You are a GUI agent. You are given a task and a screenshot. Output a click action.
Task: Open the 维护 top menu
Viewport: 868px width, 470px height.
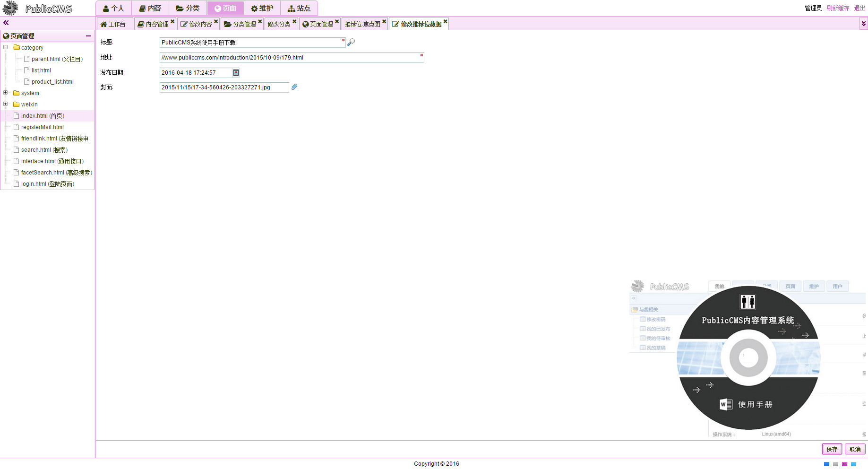(x=262, y=8)
